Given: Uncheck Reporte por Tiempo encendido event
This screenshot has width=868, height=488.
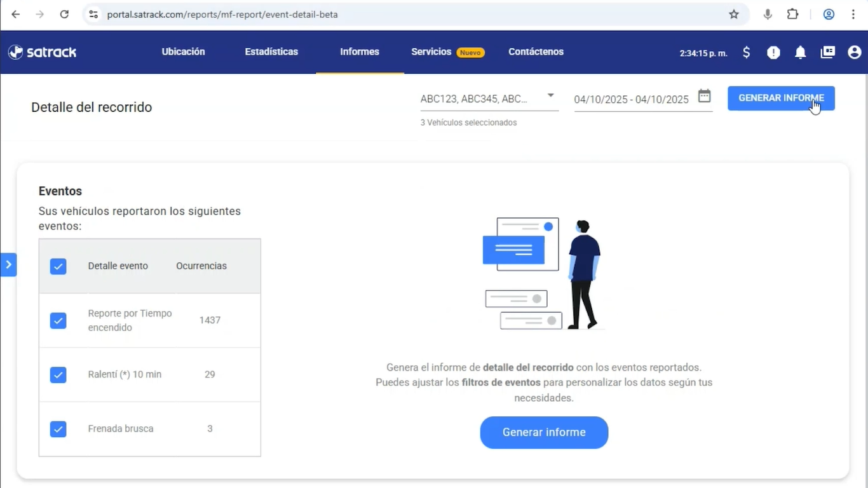Looking at the screenshot, I should click(58, 321).
